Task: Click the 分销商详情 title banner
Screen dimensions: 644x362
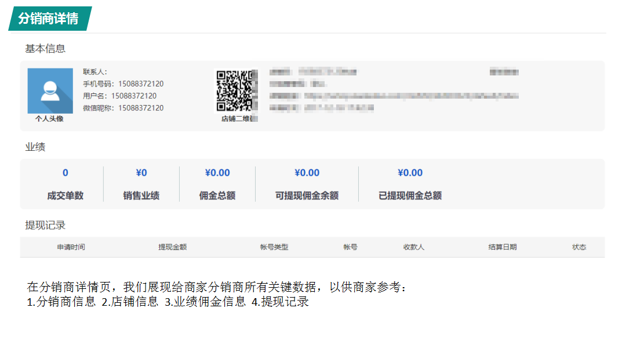Action: point(49,19)
